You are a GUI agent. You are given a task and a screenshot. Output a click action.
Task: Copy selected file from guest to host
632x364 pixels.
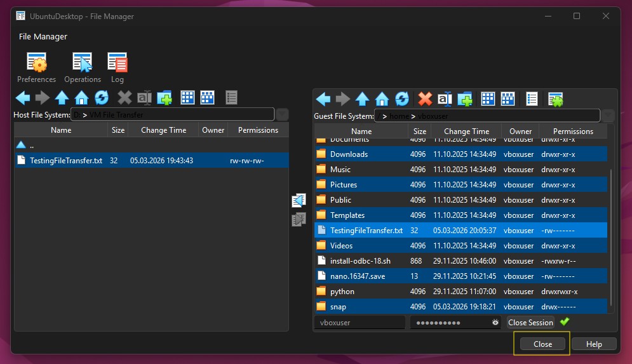point(299,201)
